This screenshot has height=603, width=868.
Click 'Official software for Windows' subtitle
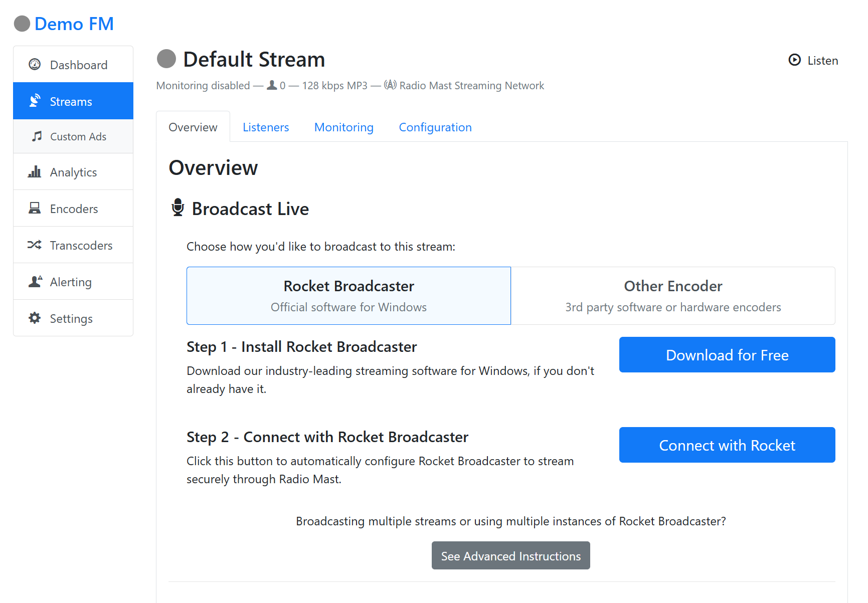tap(349, 307)
